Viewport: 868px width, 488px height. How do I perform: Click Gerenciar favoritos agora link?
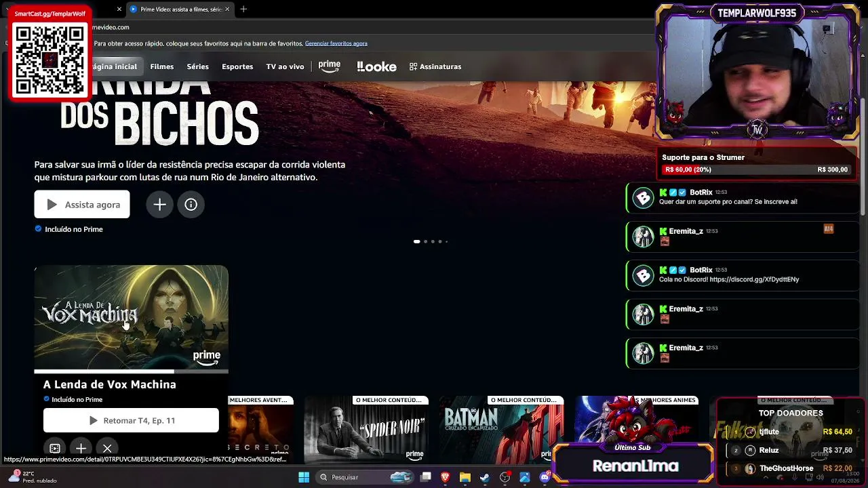(x=336, y=43)
